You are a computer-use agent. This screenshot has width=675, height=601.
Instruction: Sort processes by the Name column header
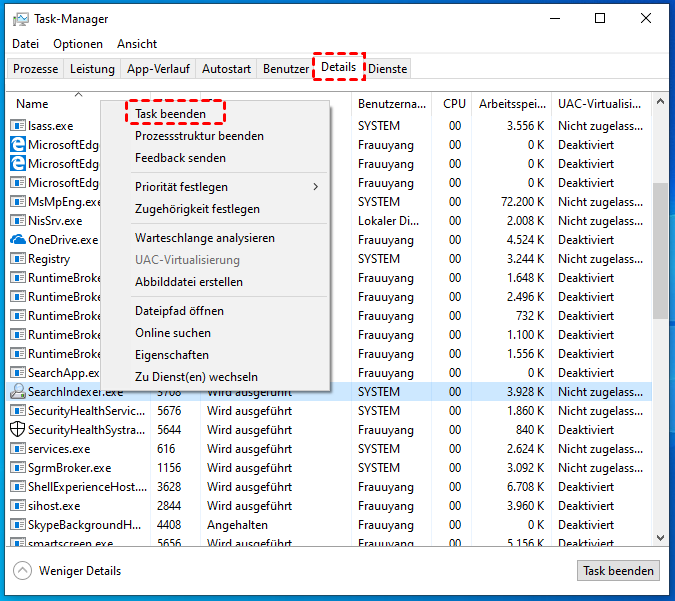[x=32, y=104]
